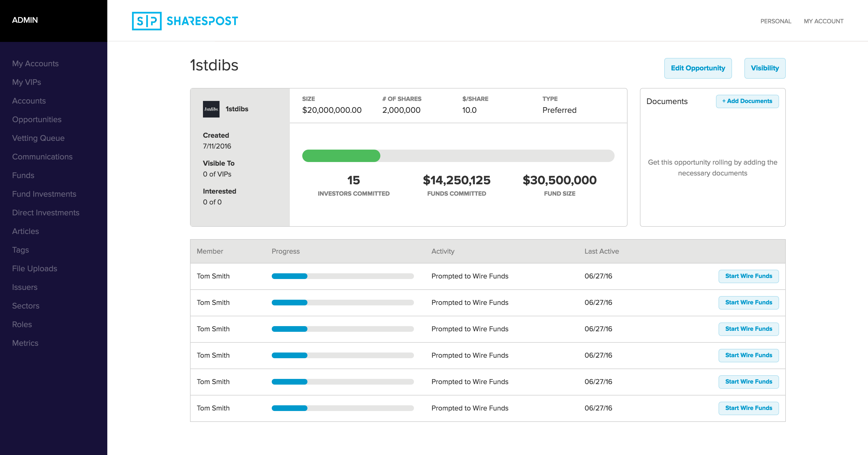
Task: Click the 15 investors committed figure
Action: (x=353, y=180)
